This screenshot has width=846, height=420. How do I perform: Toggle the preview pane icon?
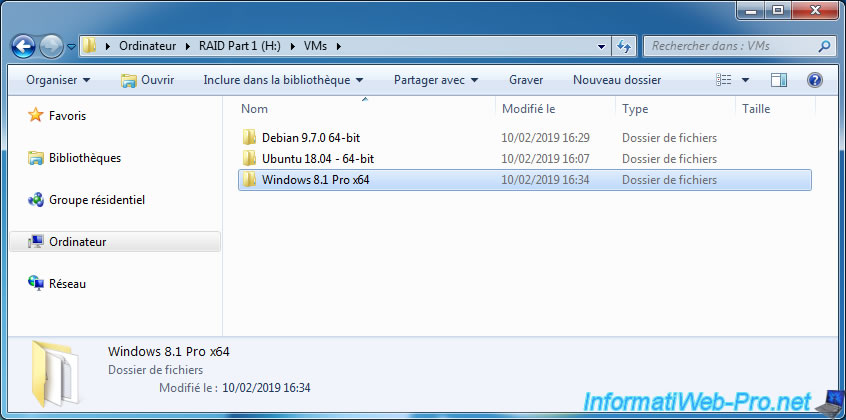click(x=779, y=80)
